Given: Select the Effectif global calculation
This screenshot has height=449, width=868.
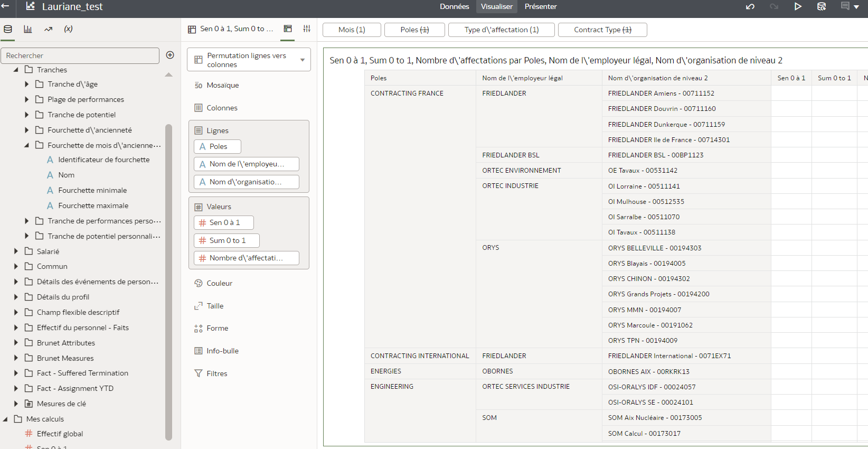Looking at the screenshot, I should (x=60, y=434).
